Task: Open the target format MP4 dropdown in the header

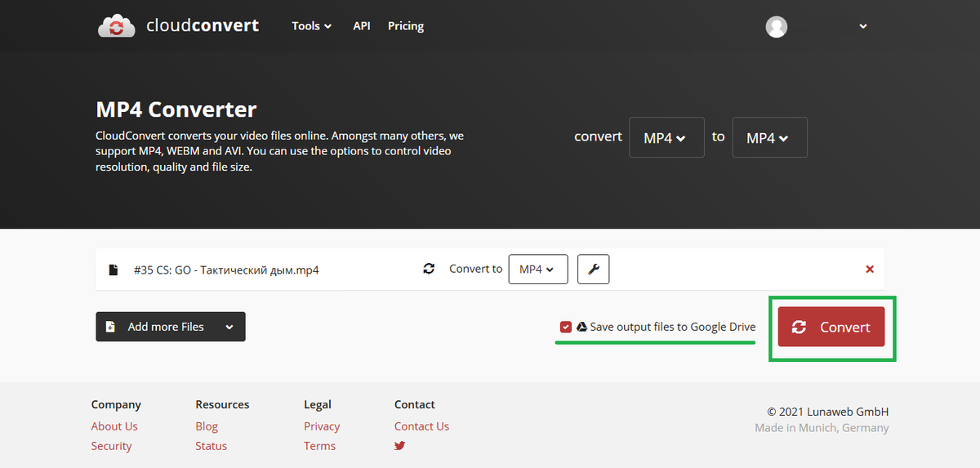Action: (x=769, y=137)
